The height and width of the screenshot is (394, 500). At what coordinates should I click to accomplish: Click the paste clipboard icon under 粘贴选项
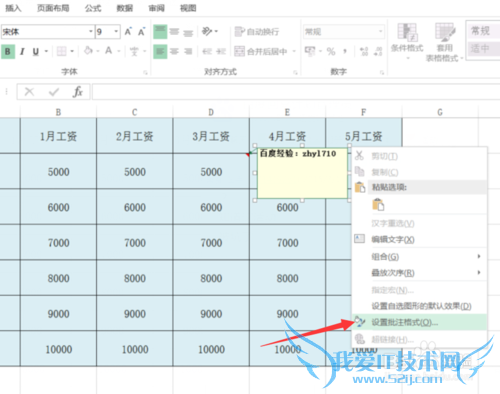378,204
